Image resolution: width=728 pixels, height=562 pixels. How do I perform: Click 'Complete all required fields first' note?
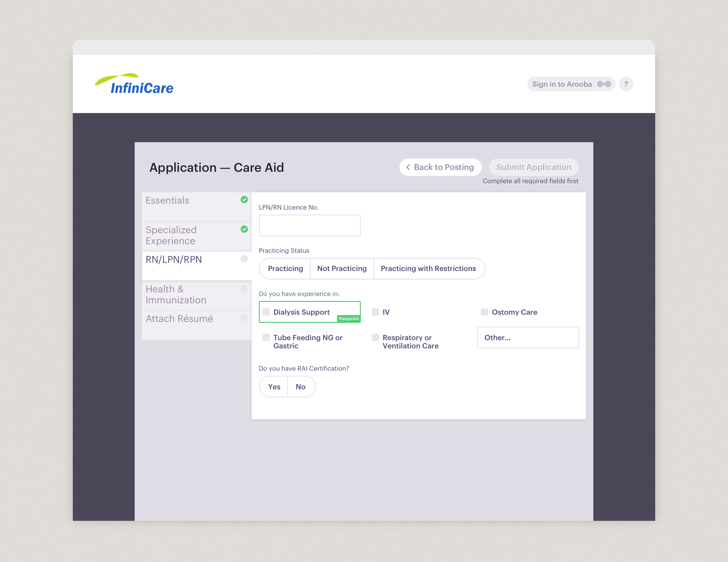click(x=530, y=181)
